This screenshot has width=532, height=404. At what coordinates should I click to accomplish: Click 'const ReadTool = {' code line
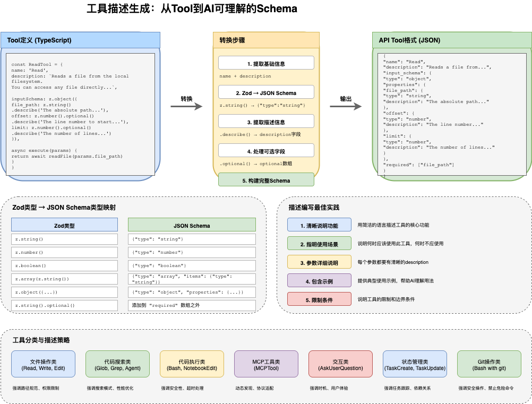[37, 64]
